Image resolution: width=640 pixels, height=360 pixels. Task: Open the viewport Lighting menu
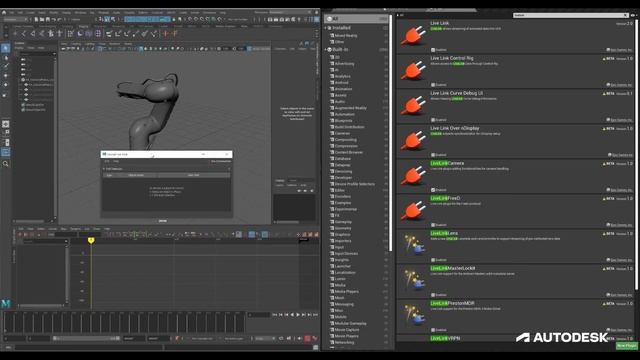pyautogui.click(x=89, y=44)
